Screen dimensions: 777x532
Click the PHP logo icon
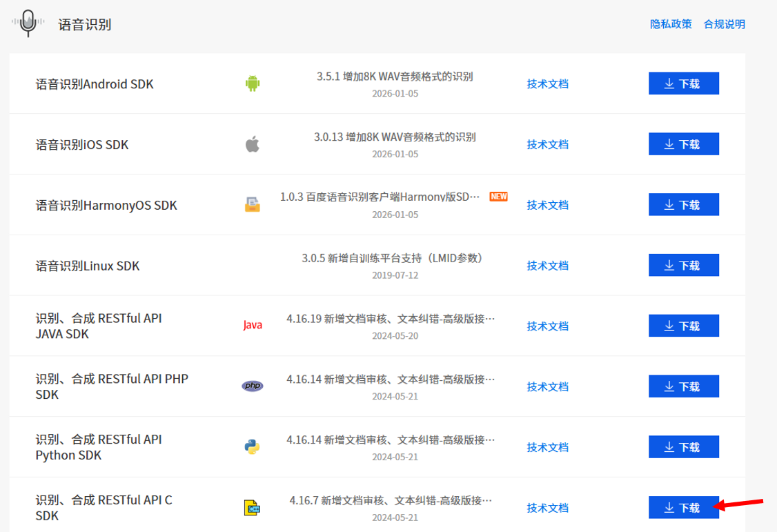point(253,386)
